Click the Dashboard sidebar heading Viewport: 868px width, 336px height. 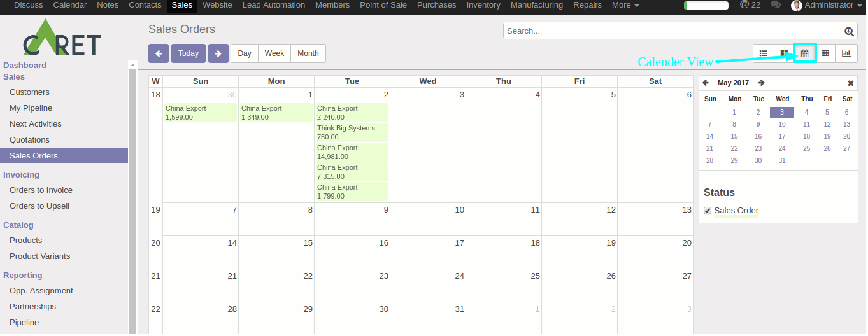25,66
